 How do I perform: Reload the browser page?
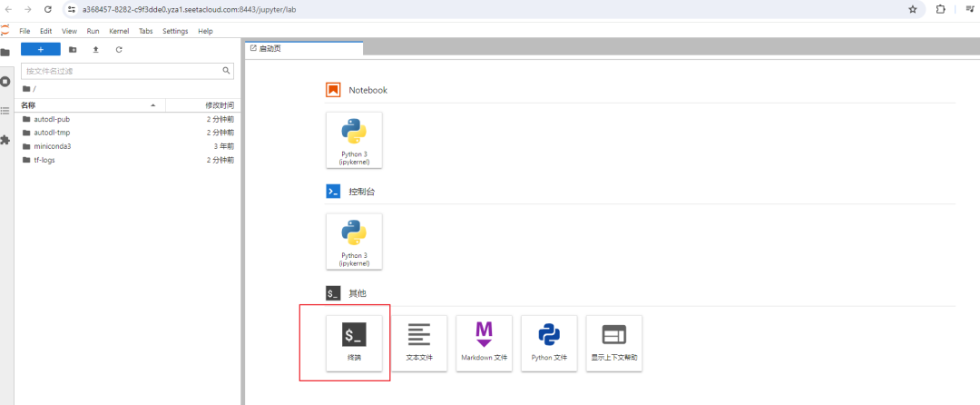point(47,9)
